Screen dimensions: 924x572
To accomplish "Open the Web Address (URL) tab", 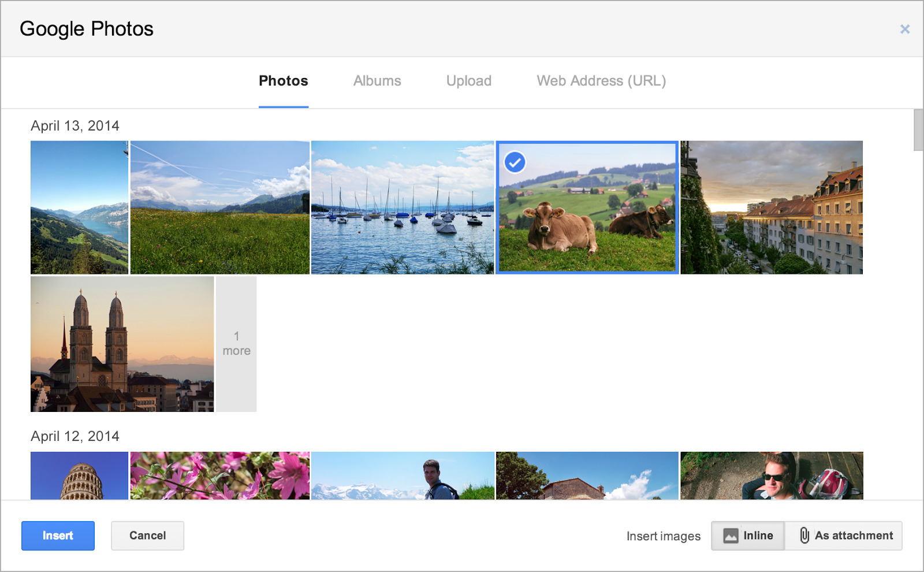I will coord(601,81).
